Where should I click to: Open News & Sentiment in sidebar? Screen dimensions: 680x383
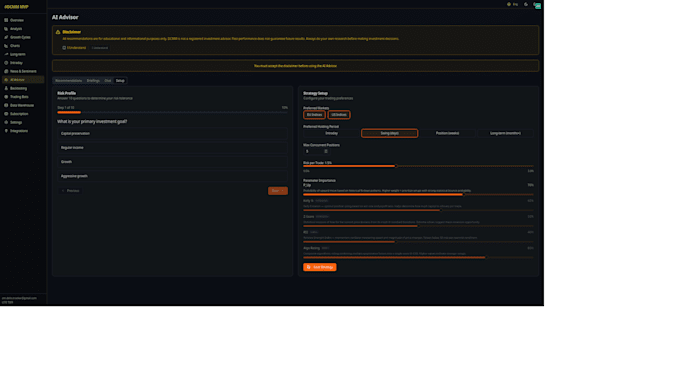point(23,71)
